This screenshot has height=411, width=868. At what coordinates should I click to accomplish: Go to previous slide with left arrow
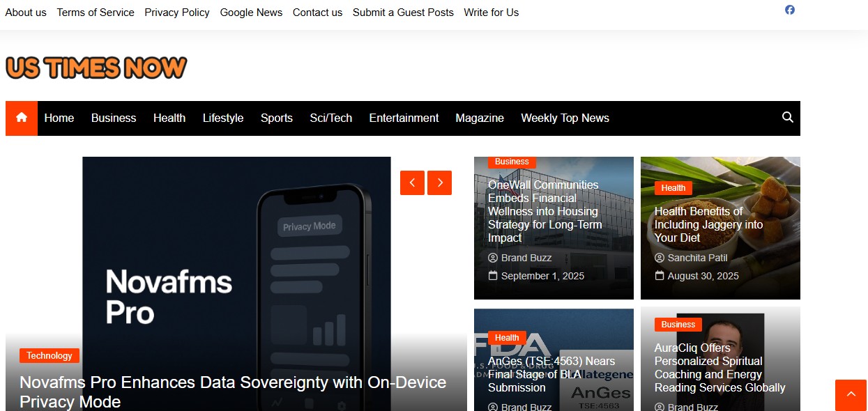tap(412, 183)
